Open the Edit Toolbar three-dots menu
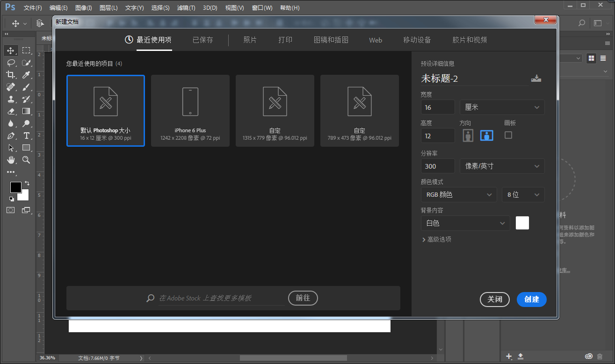 (x=11, y=172)
